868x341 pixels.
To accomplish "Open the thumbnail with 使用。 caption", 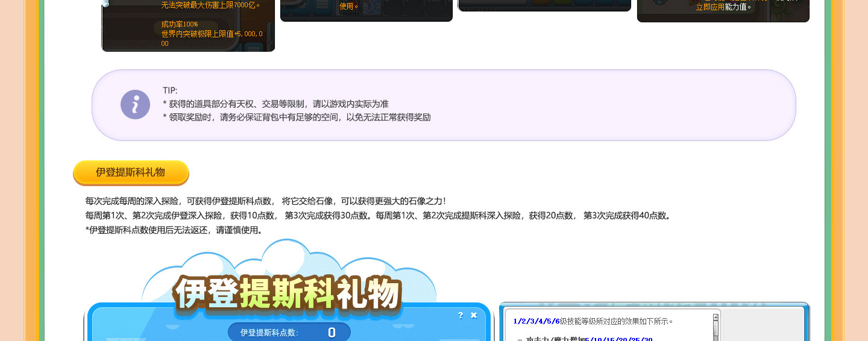I will (x=366, y=10).
